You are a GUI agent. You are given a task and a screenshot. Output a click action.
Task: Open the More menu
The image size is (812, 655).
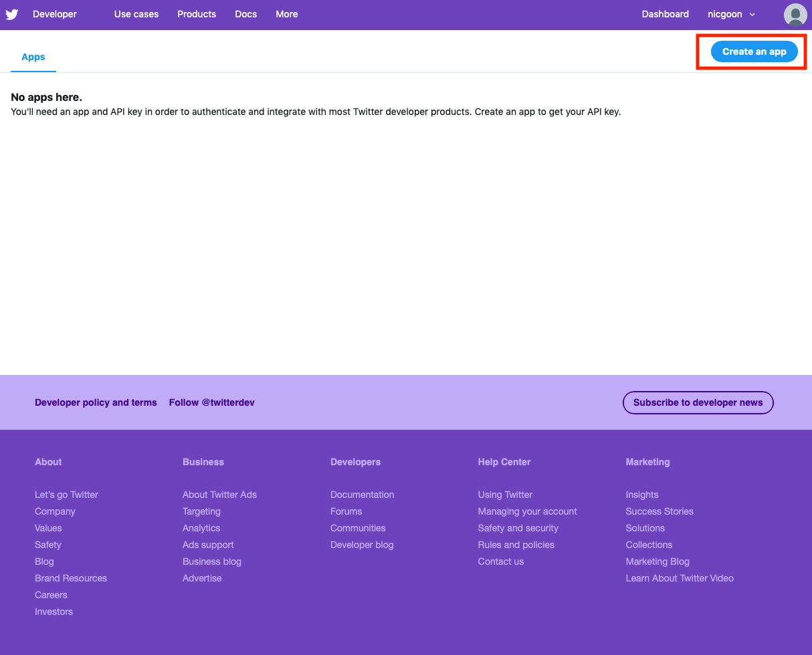287,14
